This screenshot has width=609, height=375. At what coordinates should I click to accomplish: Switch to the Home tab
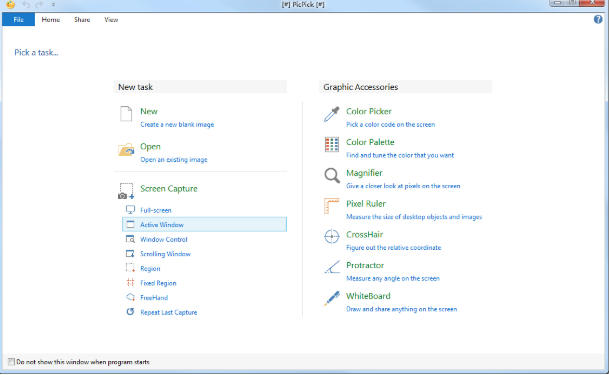50,19
